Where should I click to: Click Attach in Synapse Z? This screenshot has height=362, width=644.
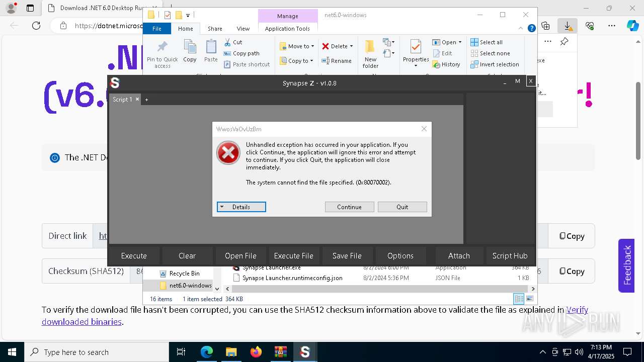point(459,255)
